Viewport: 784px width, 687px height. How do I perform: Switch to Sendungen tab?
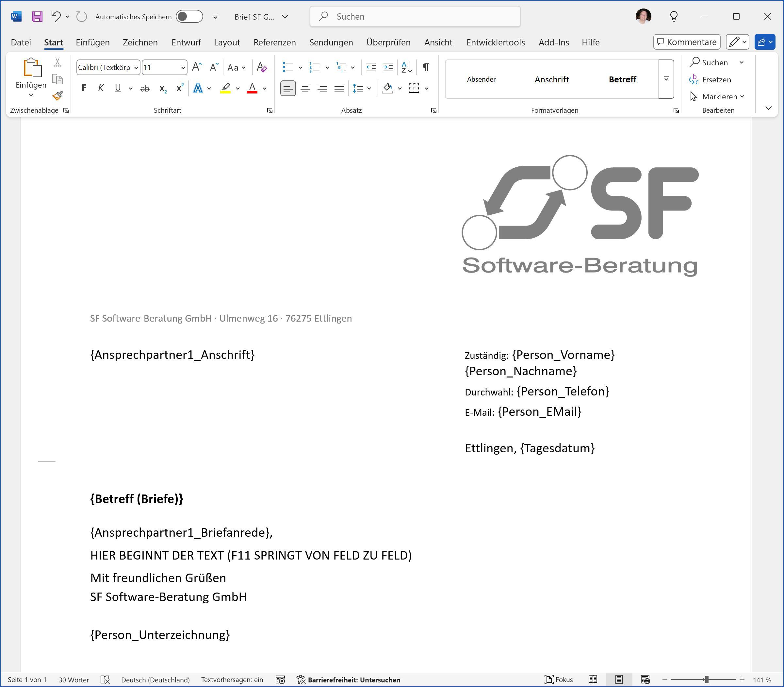(x=331, y=42)
